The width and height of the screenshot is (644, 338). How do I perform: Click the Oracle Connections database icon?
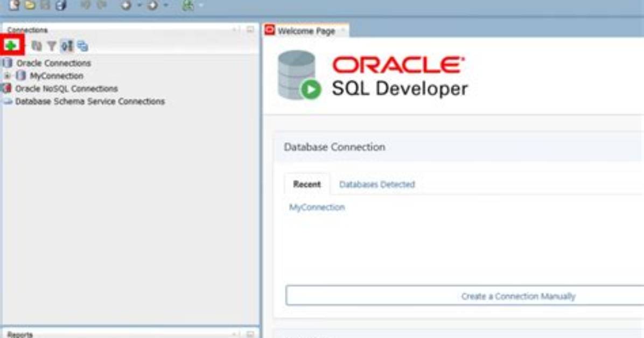8,63
